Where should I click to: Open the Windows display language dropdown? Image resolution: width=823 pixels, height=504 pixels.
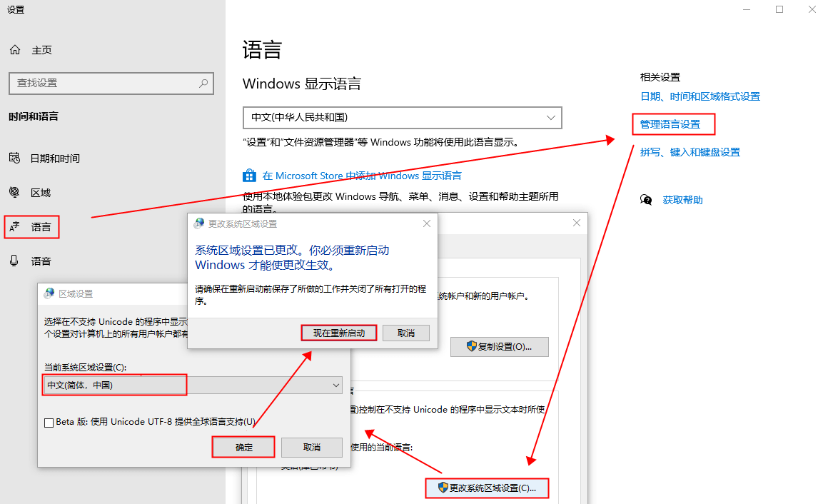tap(402, 118)
